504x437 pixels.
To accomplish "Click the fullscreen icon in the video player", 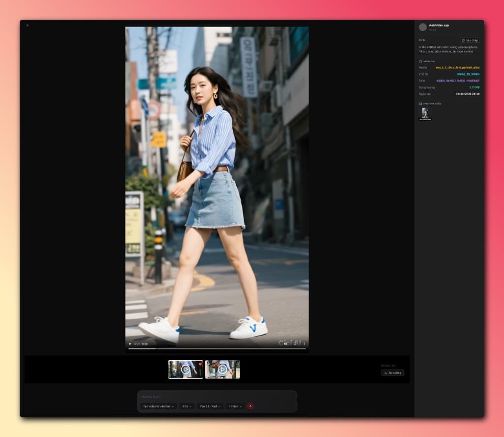I will click(304, 344).
